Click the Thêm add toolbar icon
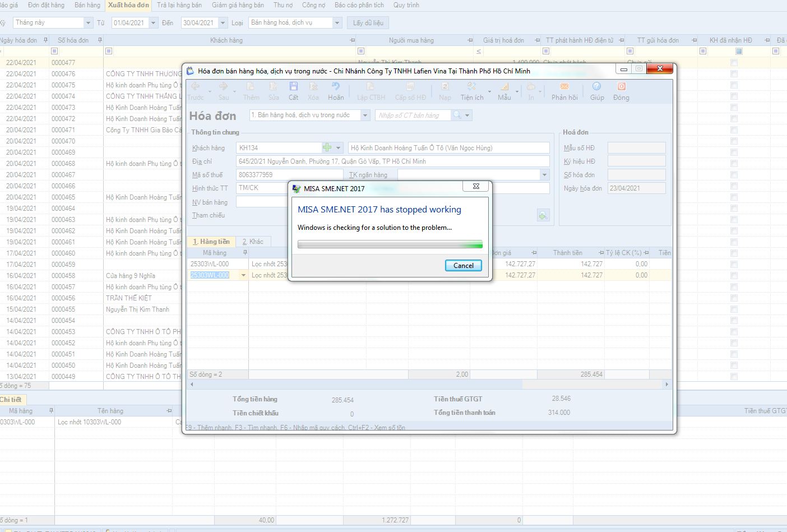 point(251,86)
